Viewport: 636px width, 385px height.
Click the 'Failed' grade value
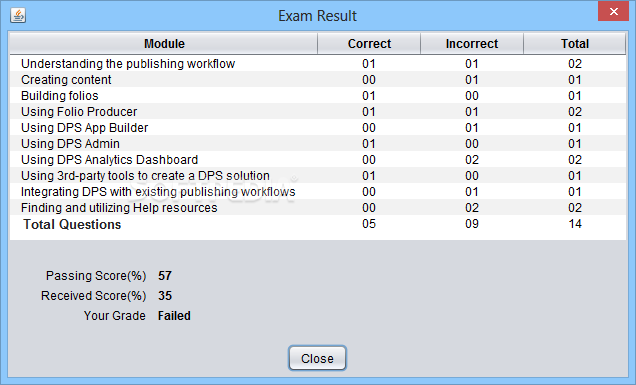(174, 316)
